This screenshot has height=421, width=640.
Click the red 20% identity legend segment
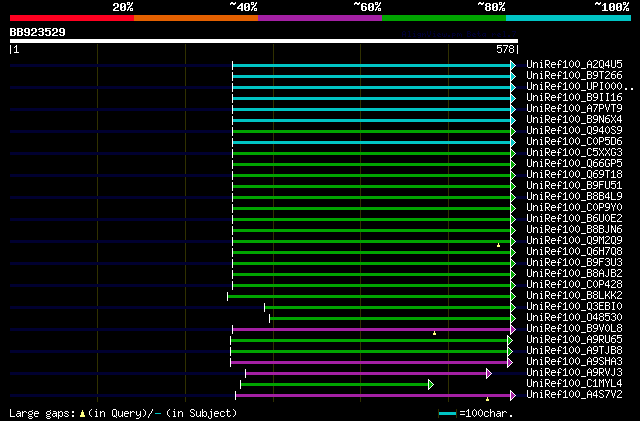72,18
